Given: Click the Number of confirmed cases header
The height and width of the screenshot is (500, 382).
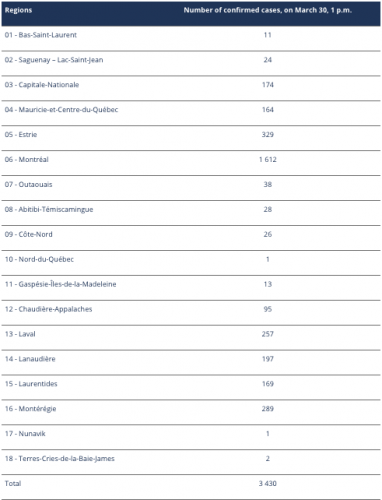Looking at the screenshot, I should (x=267, y=10).
